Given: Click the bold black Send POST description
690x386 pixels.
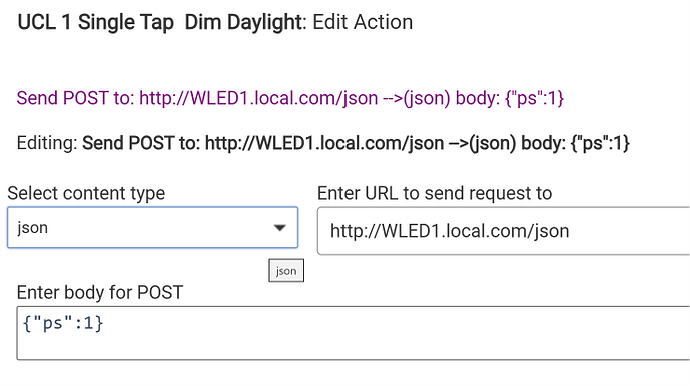Looking at the screenshot, I should pyautogui.click(x=356, y=143).
